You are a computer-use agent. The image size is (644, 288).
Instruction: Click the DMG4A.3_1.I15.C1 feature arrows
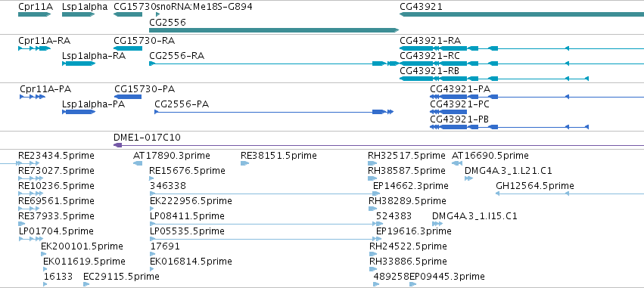pos(437,224)
